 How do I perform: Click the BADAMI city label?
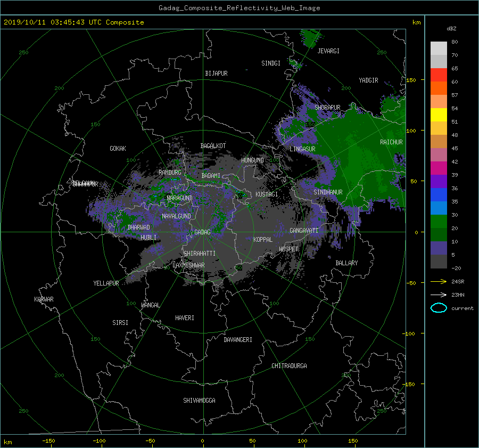(x=211, y=176)
